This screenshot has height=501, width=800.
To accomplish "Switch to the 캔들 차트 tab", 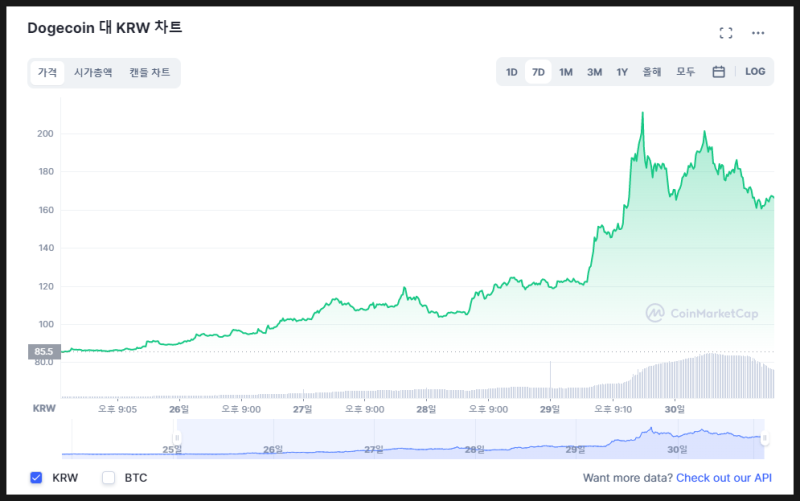I will (149, 72).
